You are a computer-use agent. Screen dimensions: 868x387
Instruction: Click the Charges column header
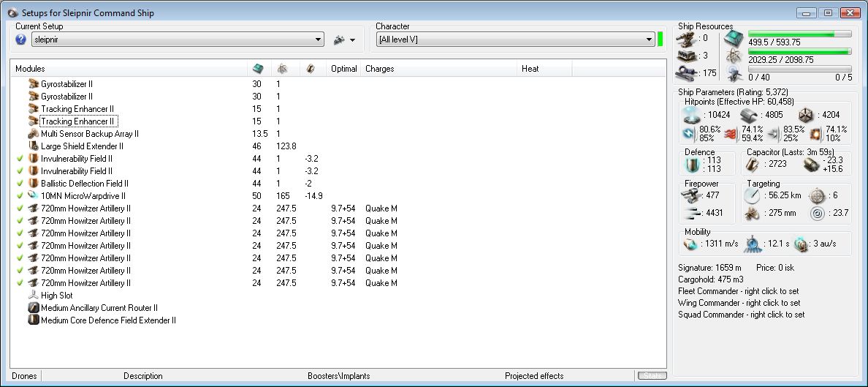point(439,68)
